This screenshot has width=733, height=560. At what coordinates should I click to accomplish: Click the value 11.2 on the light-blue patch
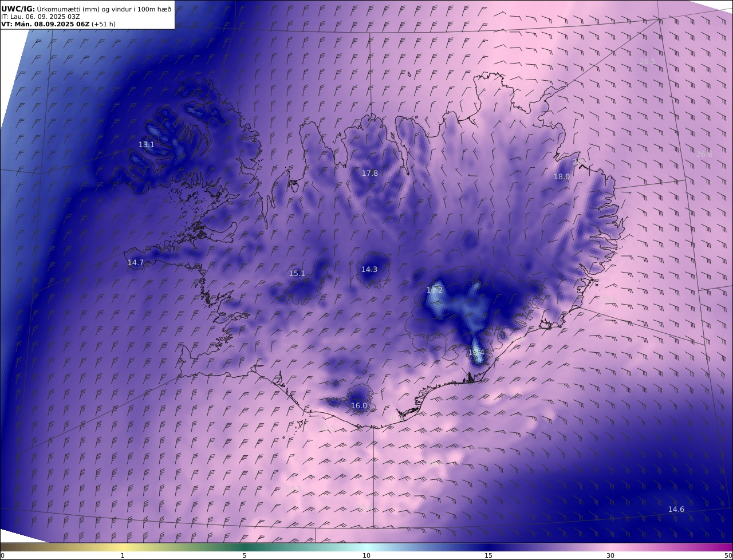pyautogui.click(x=435, y=290)
